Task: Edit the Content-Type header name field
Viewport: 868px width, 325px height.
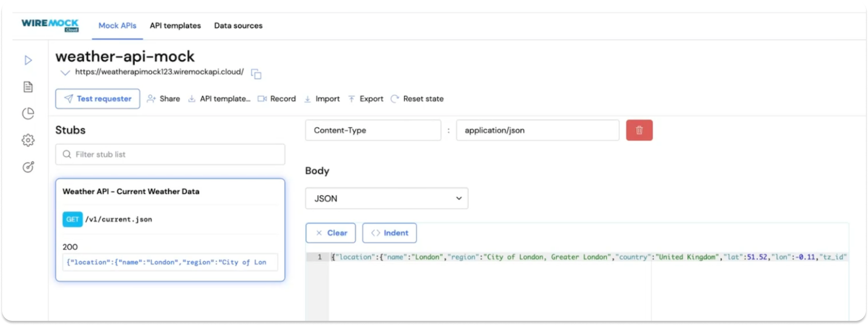Action: (373, 130)
